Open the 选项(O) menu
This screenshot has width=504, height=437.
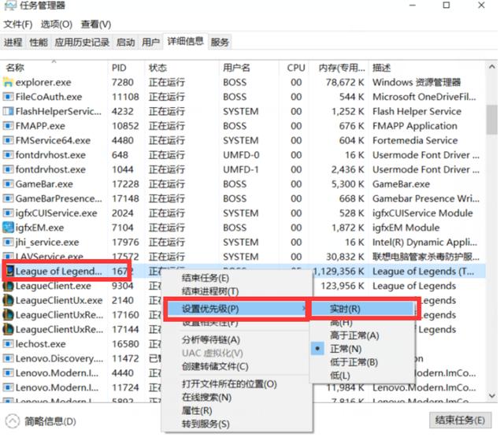pyautogui.click(x=56, y=24)
